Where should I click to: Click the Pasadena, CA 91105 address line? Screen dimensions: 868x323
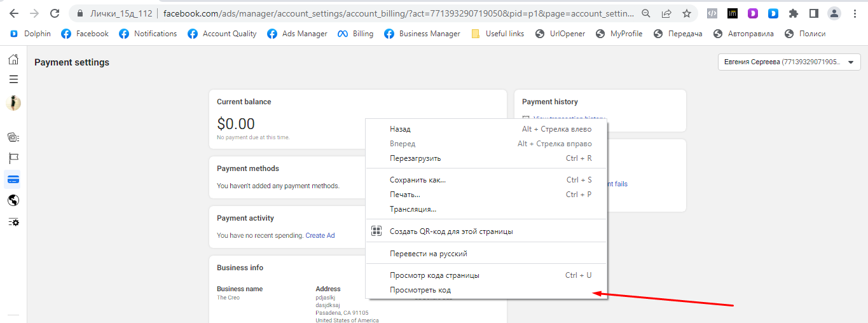point(342,313)
